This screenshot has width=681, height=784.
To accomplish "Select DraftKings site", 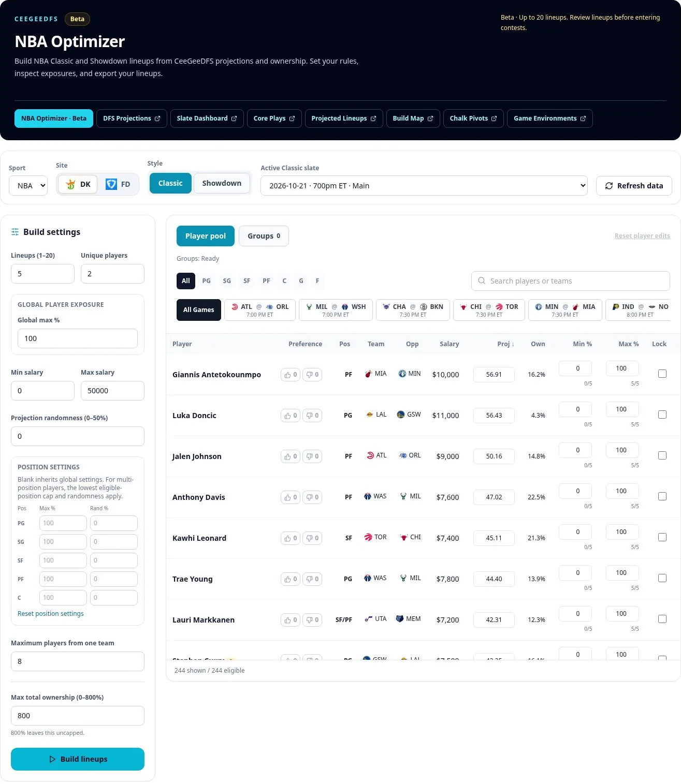I will pyautogui.click(x=78, y=184).
